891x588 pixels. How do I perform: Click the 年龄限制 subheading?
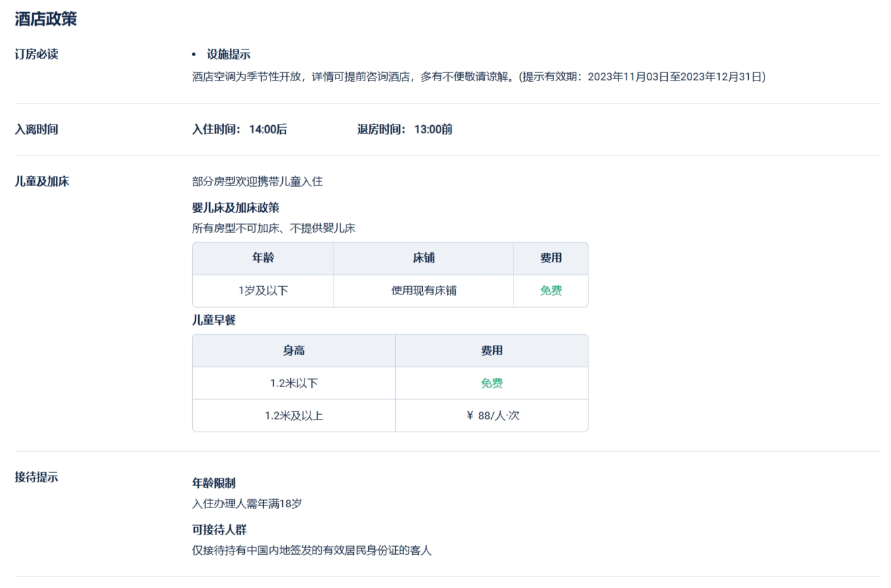[x=214, y=482]
